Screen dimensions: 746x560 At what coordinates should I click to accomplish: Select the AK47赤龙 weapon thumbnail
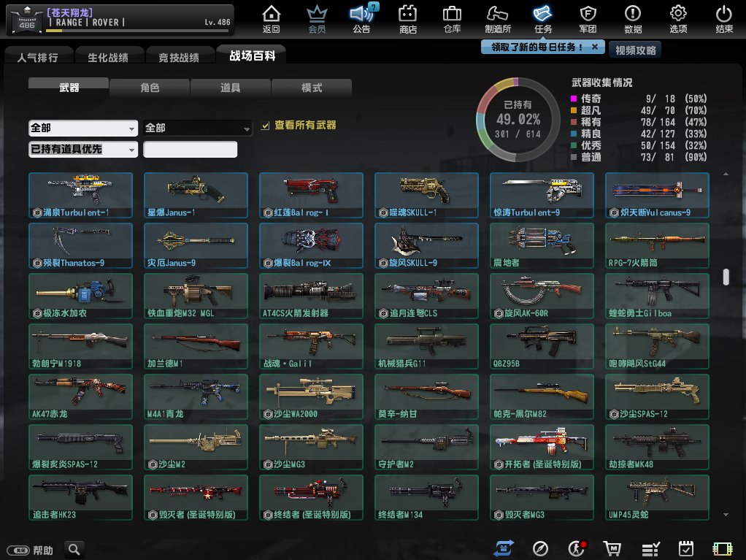[x=80, y=396]
